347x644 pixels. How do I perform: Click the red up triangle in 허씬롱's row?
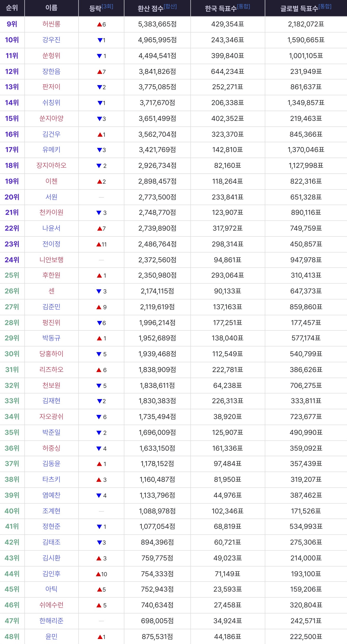click(x=99, y=24)
